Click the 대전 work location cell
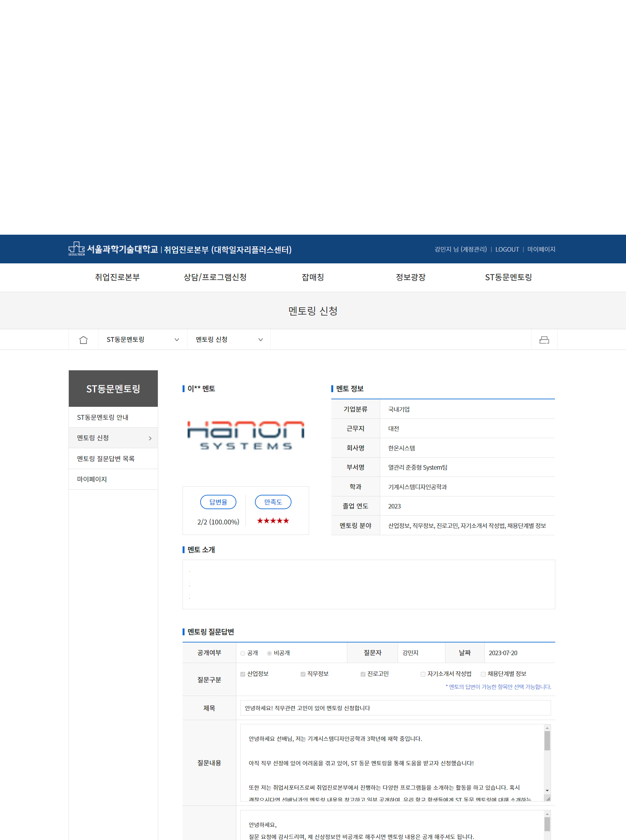 coord(467,429)
